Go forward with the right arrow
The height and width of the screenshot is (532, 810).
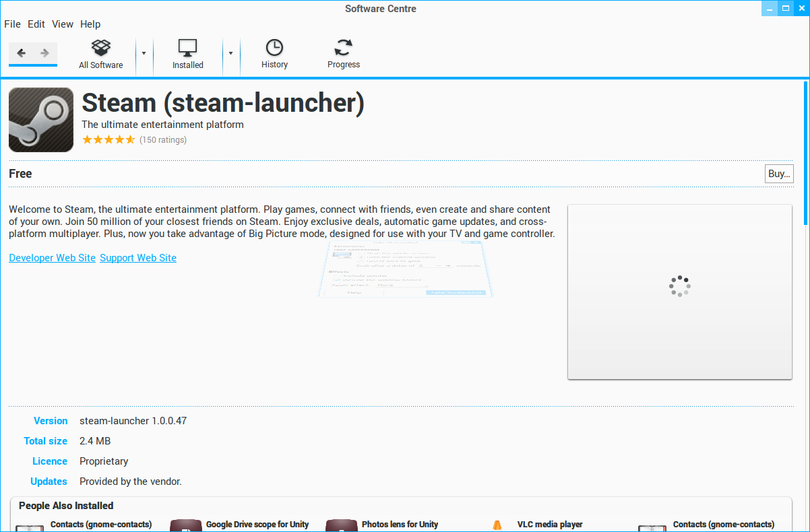pyautogui.click(x=45, y=53)
